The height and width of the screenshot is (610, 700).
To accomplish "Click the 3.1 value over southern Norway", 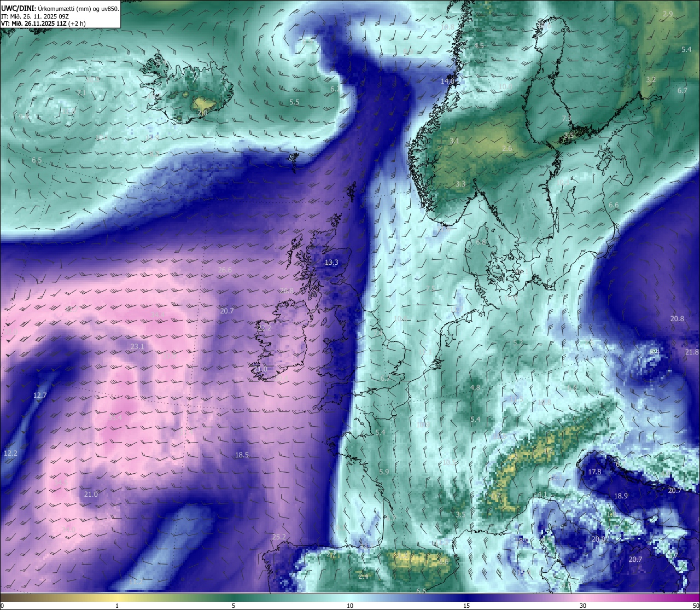I will point(454,141).
